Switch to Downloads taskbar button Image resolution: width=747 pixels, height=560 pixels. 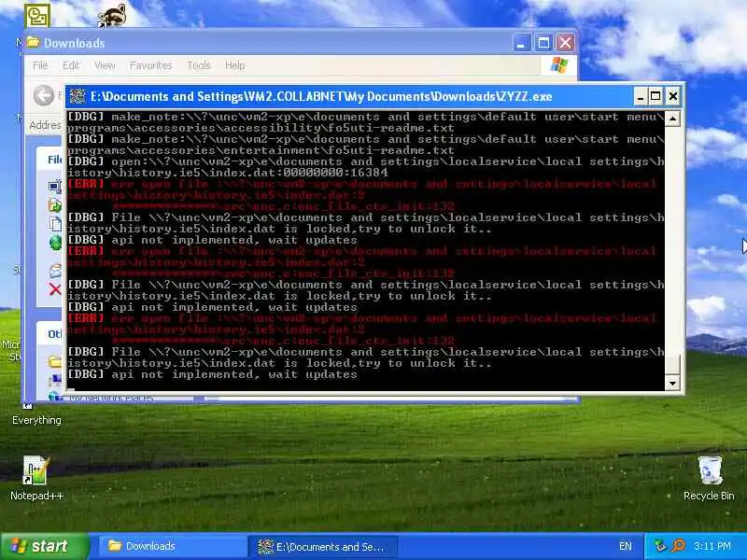tap(172, 546)
